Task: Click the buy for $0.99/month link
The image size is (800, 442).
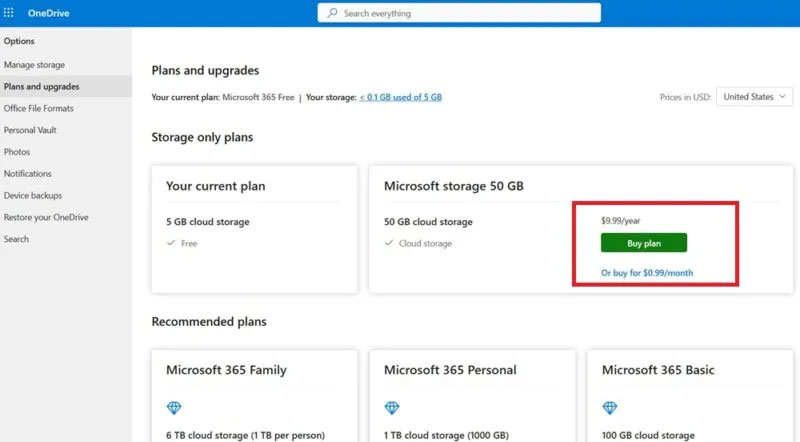Action: point(646,273)
